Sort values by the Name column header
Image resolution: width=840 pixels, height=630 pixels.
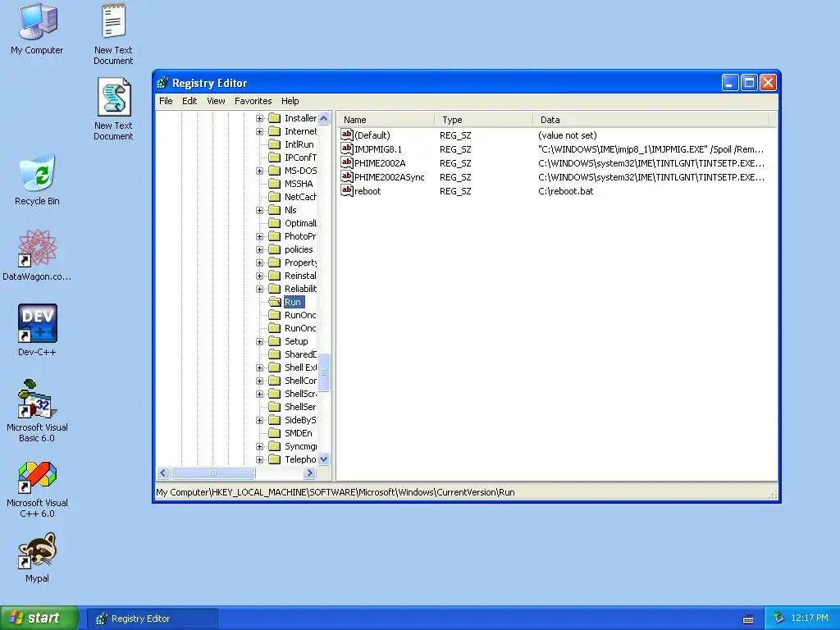point(386,120)
